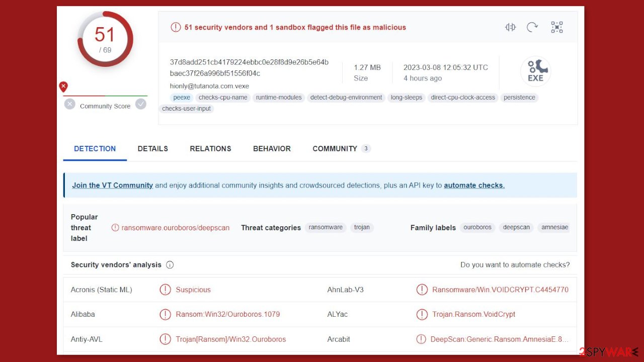This screenshot has width=644, height=362.
Task: Click the amnesiae family label chip
Action: click(x=554, y=227)
